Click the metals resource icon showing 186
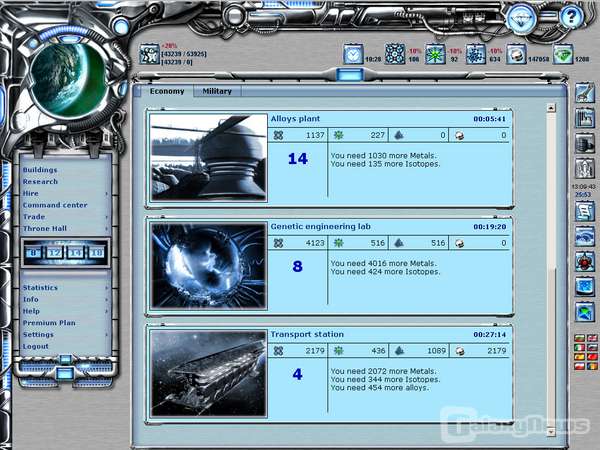 click(395, 54)
